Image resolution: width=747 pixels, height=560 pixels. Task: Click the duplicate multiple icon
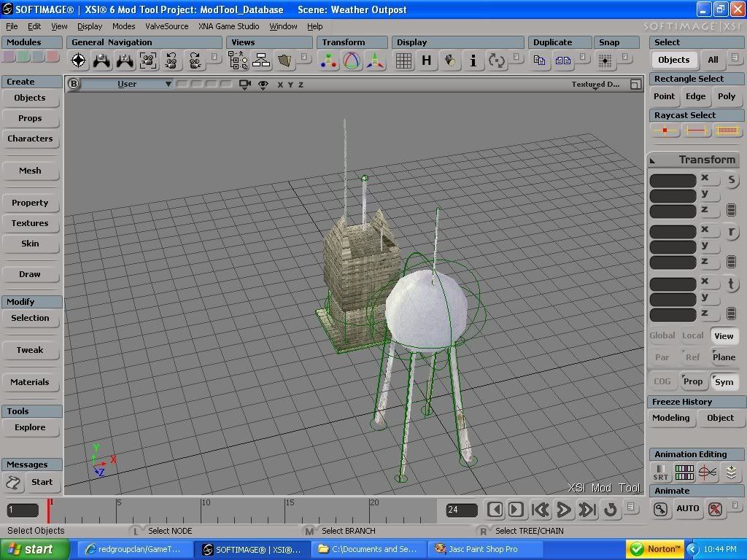click(x=562, y=60)
